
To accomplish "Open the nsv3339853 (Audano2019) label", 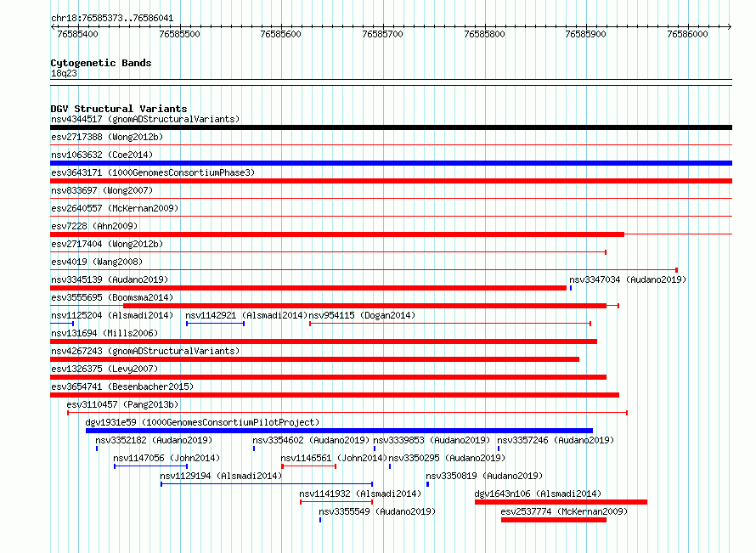I will pyautogui.click(x=432, y=440).
